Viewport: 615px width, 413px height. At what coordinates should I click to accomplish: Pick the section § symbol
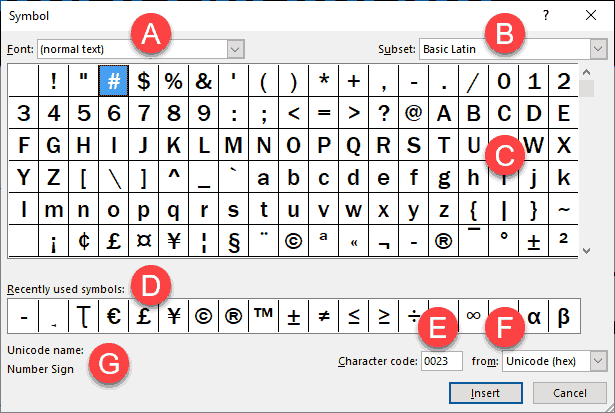(x=233, y=241)
